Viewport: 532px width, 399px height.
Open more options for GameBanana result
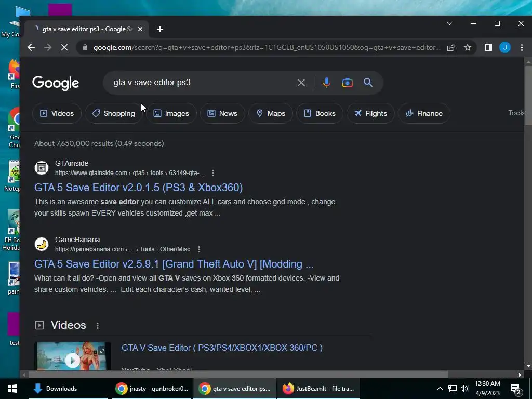click(199, 249)
